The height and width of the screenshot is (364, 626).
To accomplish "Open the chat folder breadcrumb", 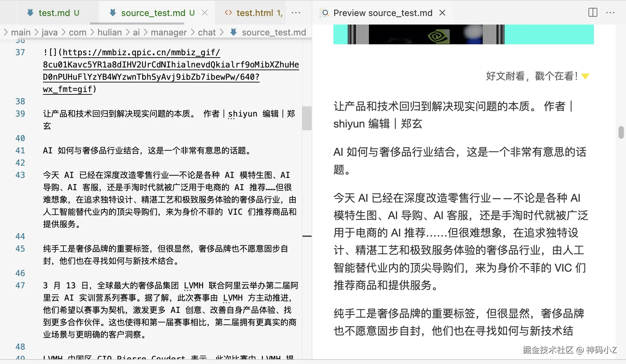I will (207, 32).
